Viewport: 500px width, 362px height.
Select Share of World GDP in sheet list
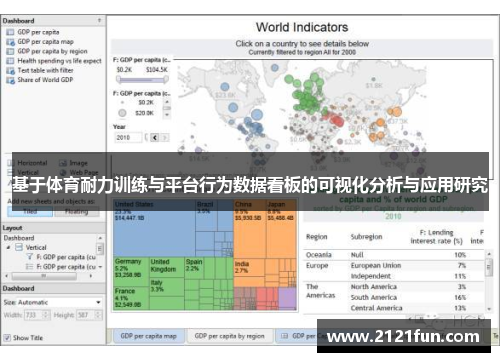(45, 80)
